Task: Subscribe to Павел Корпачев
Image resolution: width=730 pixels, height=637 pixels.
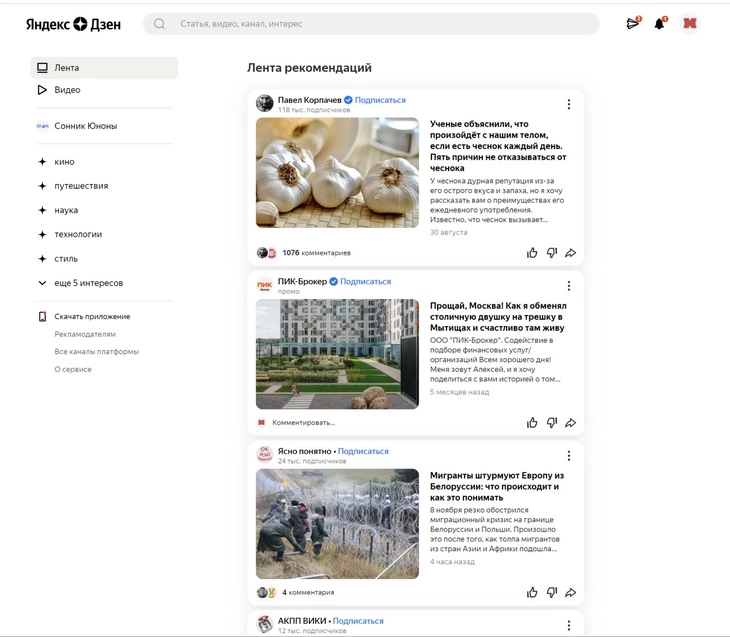Action: 380,100
